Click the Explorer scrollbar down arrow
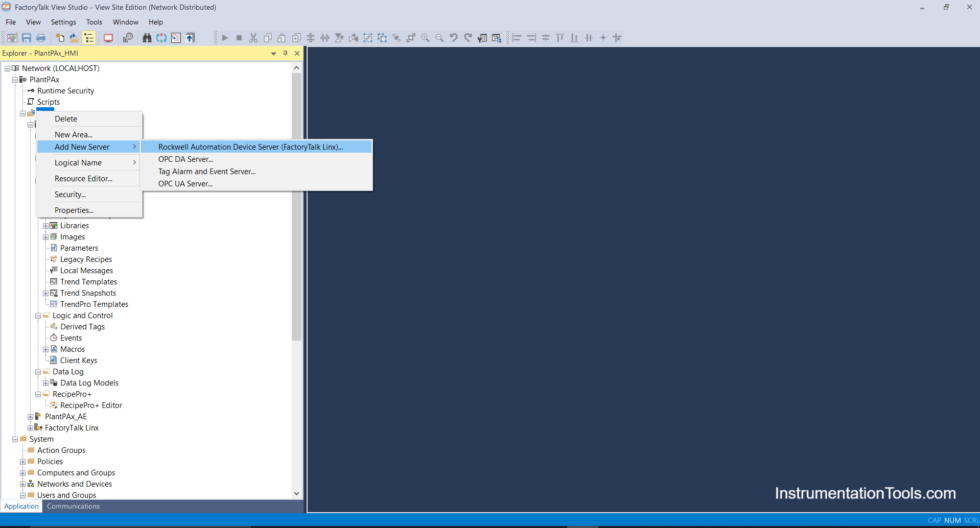980x528 pixels. tap(296, 493)
